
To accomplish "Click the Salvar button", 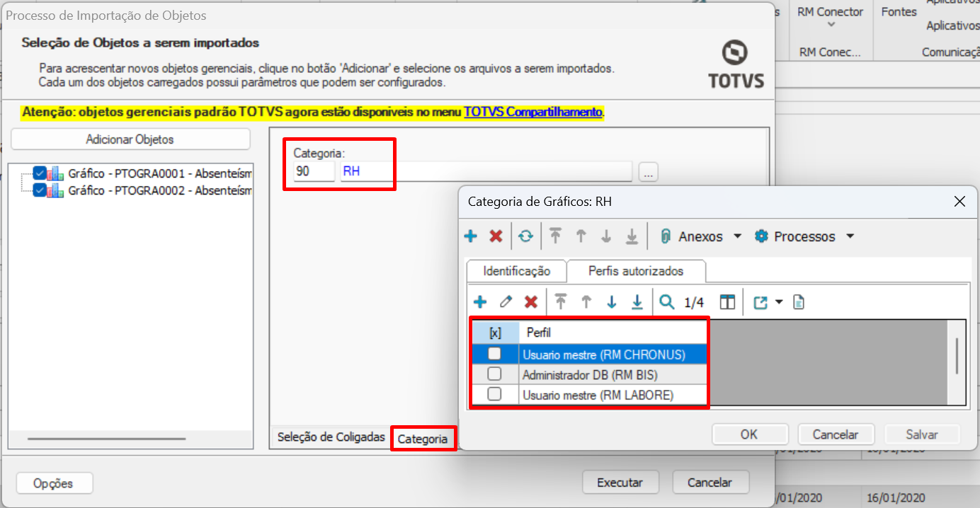I will coord(922,434).
